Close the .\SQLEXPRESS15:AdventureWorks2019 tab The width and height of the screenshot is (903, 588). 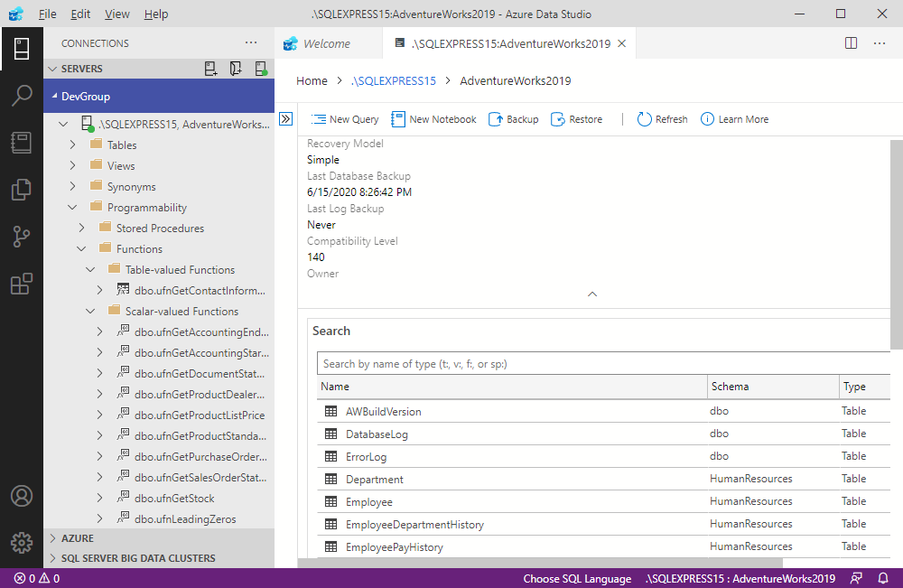pyautogui.click(x=622, y=43)
